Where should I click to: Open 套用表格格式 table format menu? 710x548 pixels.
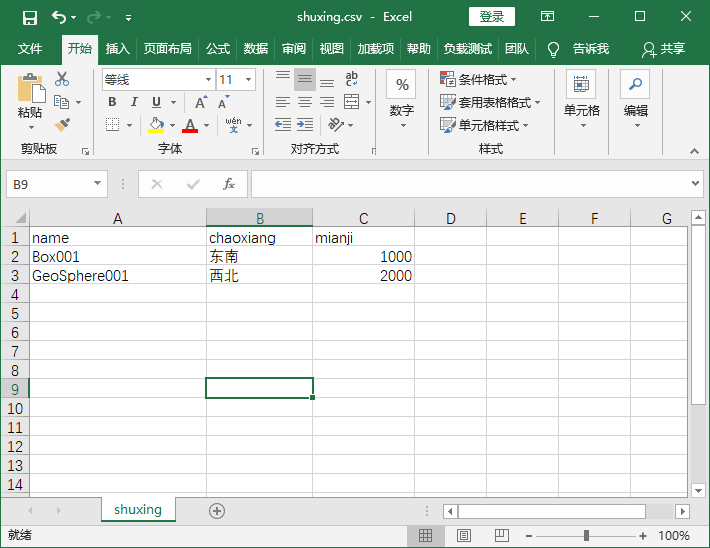[x=490, y=102]
